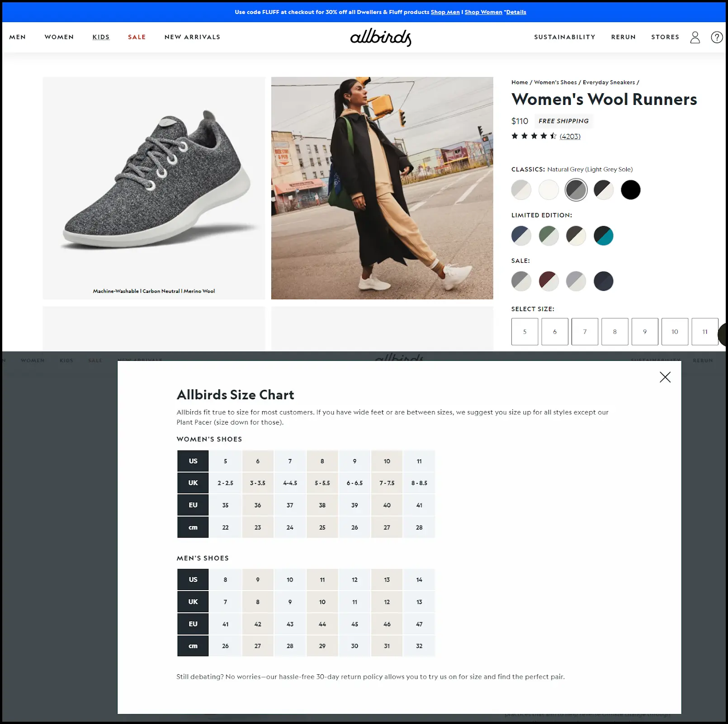Open the Women's Shoes breadcrumb link
This screenshot has height=724, width=728.
point(555,82)
